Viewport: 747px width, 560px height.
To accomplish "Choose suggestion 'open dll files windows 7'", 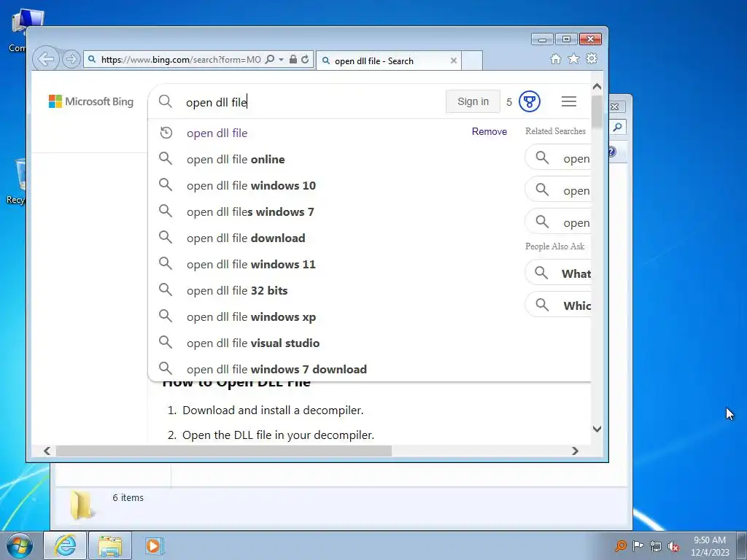I will click(x=250, y=212).
